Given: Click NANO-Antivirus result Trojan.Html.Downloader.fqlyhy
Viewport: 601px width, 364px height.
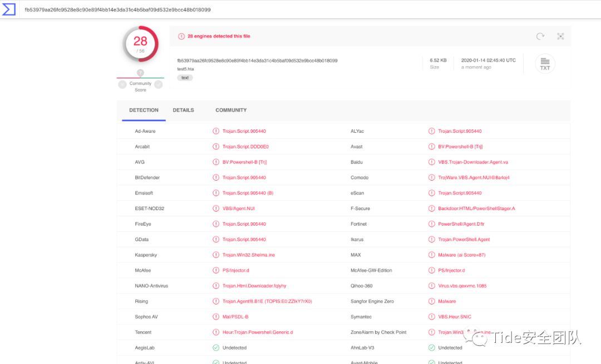Looking at the screenshot, I should pos(254,286).
